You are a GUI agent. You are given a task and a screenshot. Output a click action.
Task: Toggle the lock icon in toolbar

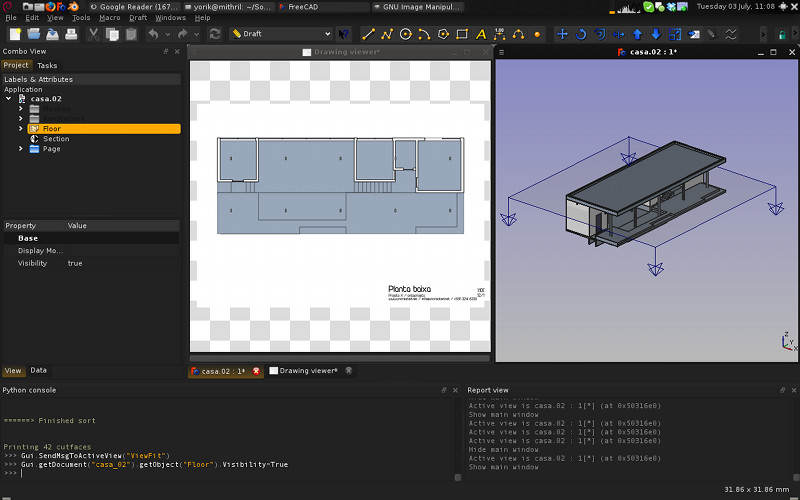[x=782, y=34]
